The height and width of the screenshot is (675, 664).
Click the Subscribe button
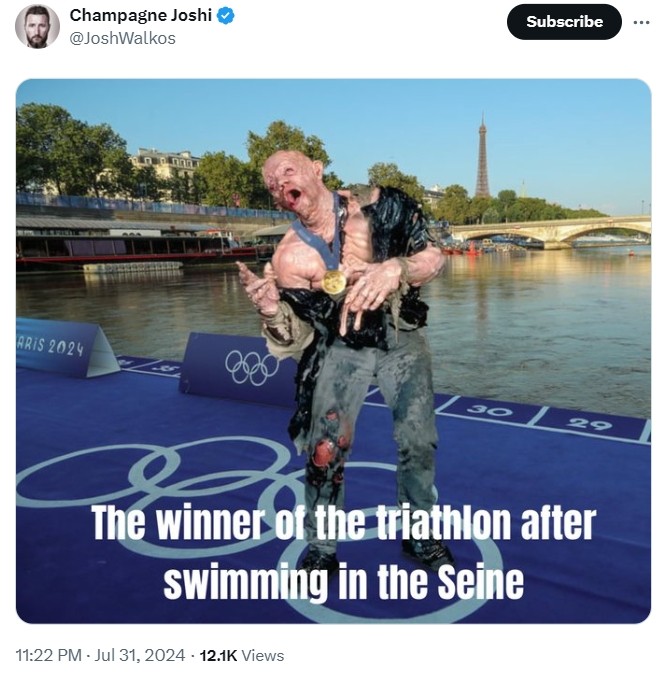point(564,22)
